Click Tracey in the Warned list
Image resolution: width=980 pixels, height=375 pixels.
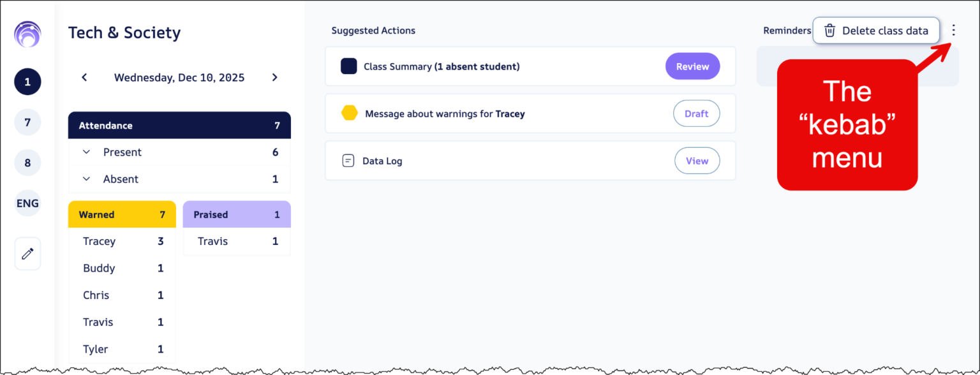coord(100,241)
